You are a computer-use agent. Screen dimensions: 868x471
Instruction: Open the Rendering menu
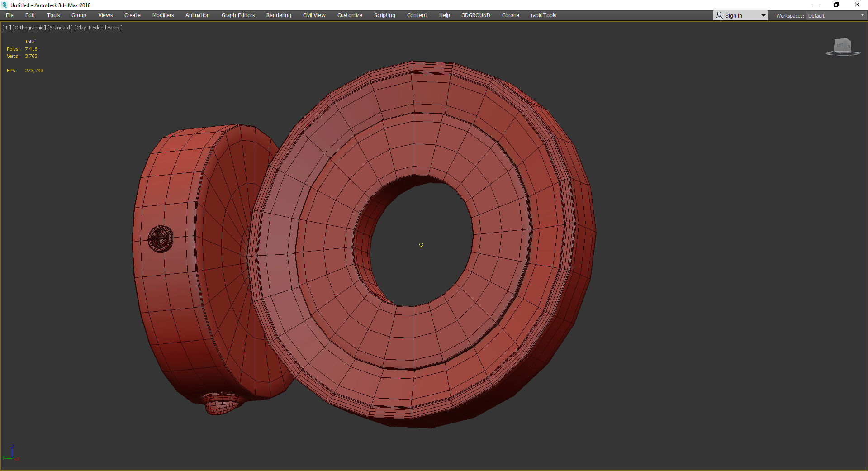pyautogui.click(x=279, y=15)
